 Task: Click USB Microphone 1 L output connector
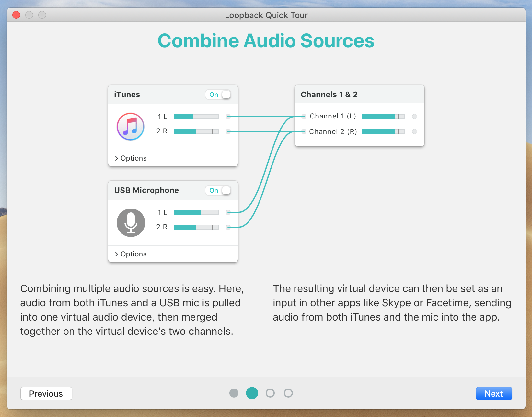coord(228,212)
